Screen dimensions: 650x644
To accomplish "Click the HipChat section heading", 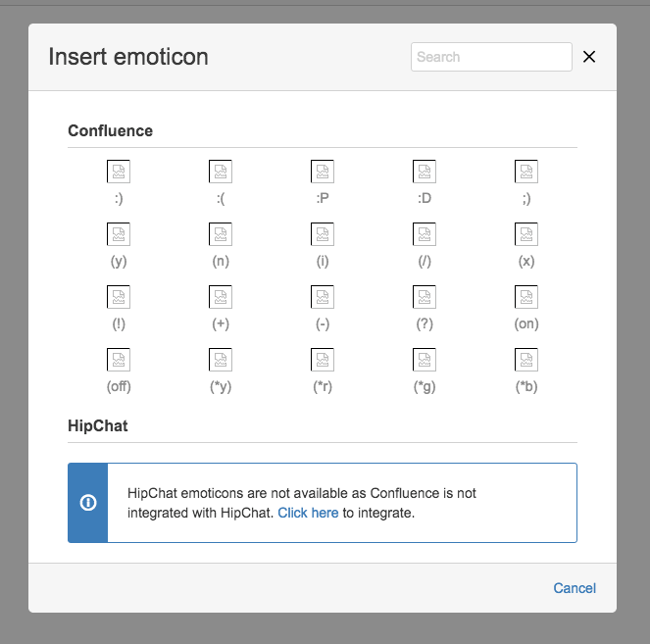I will point(98,426).
